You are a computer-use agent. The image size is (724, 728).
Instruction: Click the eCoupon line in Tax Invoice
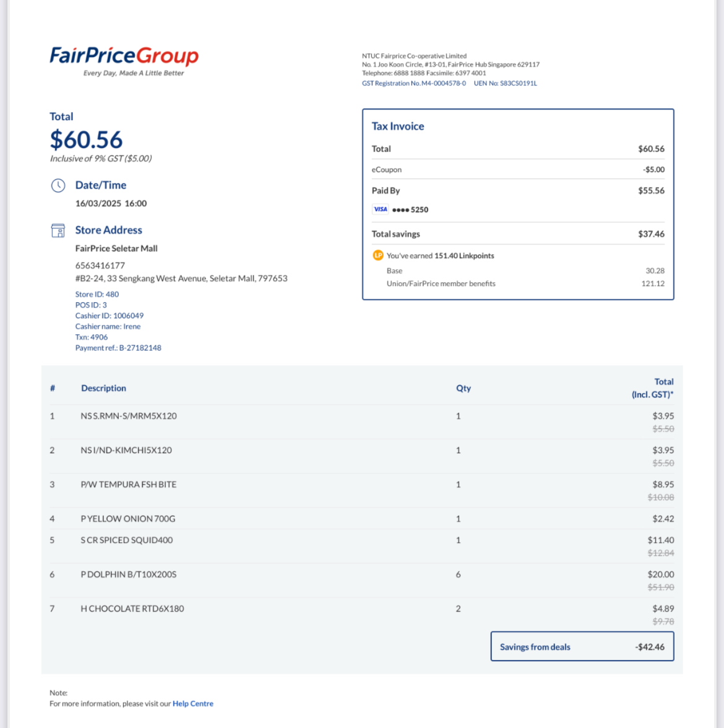pos(518,170)
